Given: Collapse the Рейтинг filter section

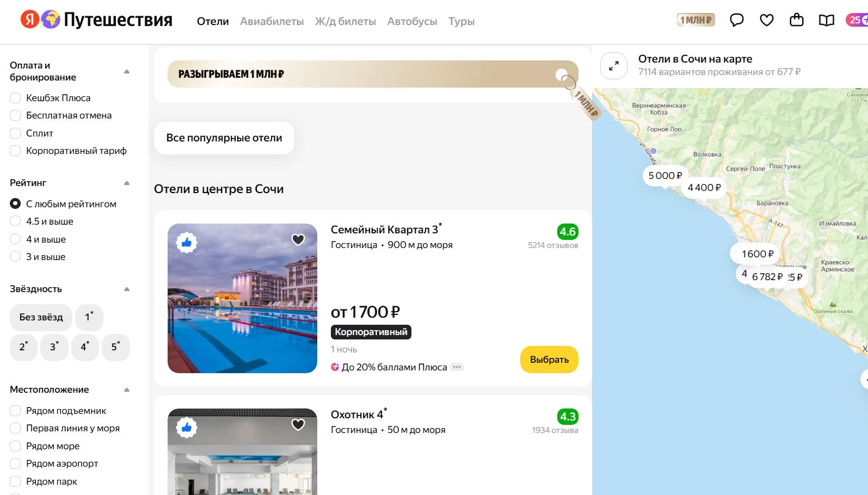Looking at the screenshot, I should tap(127, 183).
